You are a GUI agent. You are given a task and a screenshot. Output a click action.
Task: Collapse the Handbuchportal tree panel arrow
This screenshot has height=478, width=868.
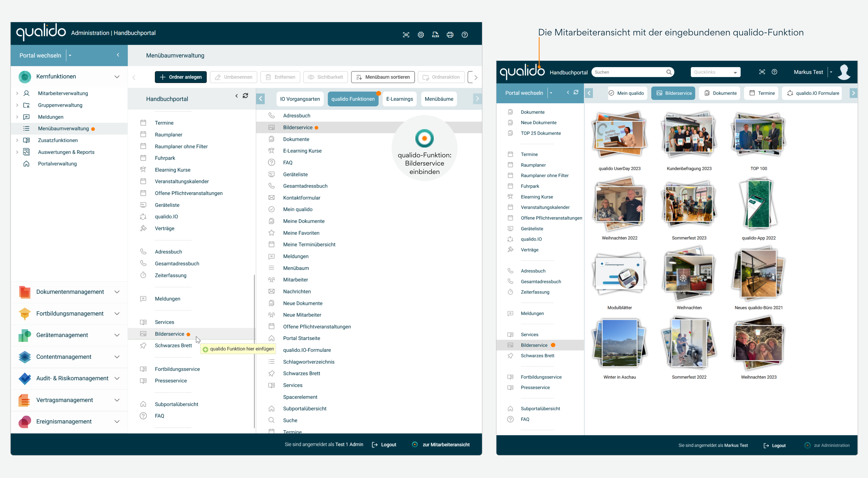237,96
